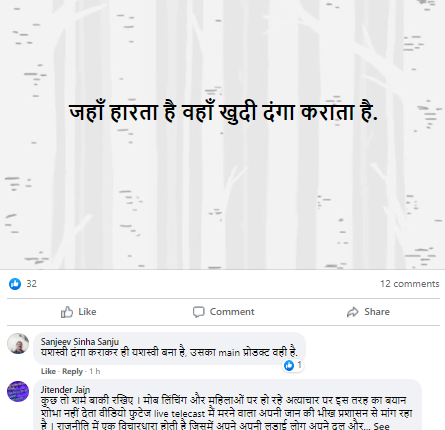
Task: Reply to Sanjeev Sinha Sanju's comment
Action: (x=72, y=371)
